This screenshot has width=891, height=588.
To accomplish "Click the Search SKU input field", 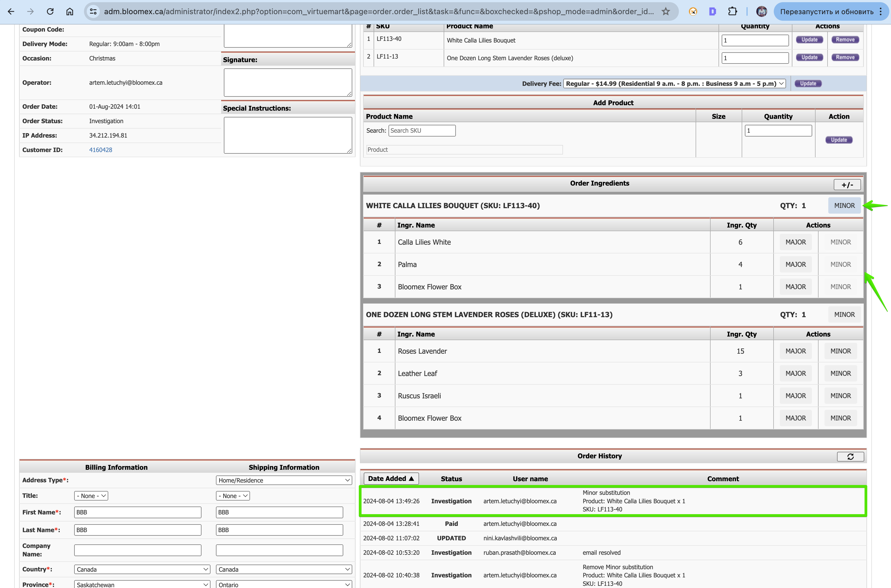I will (x=422, y=131).
